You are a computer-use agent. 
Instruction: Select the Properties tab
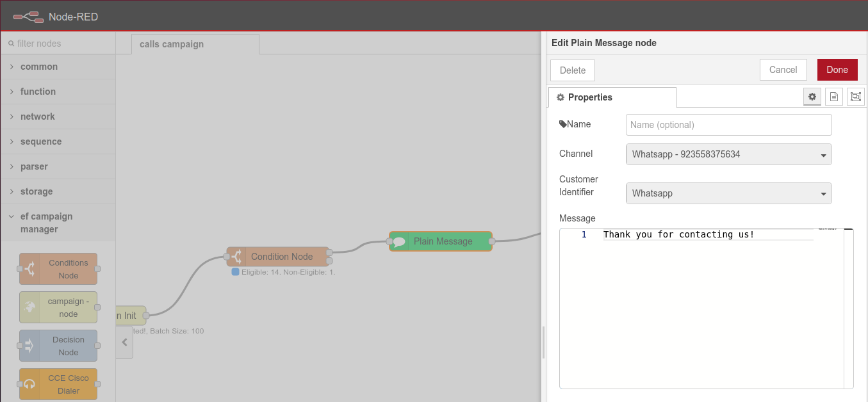[x=589, y=97]
